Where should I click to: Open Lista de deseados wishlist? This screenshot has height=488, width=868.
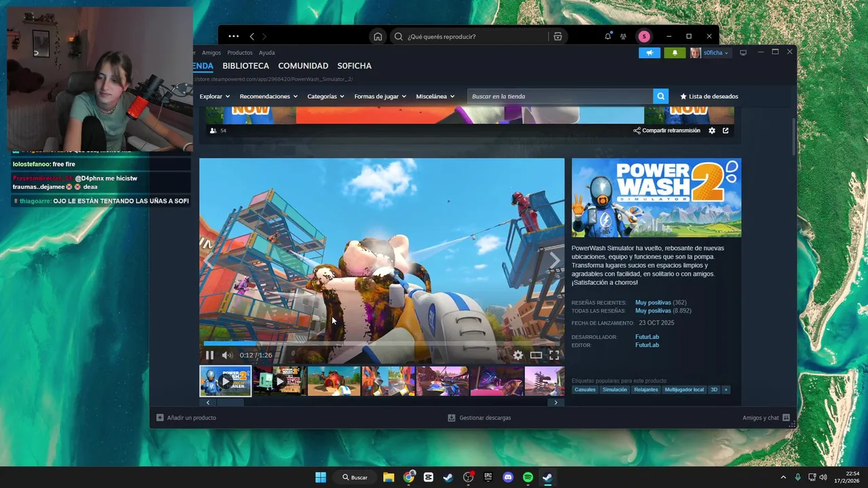coord(709,96)
